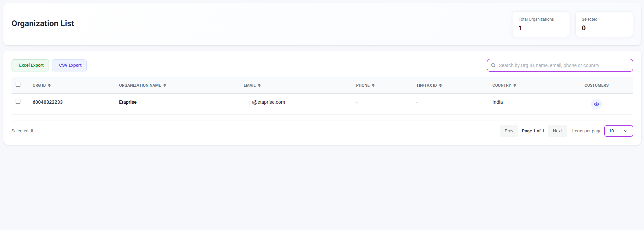Sort by Country column arrows
The image size is (644, 230).
click(x=515, y=85)
